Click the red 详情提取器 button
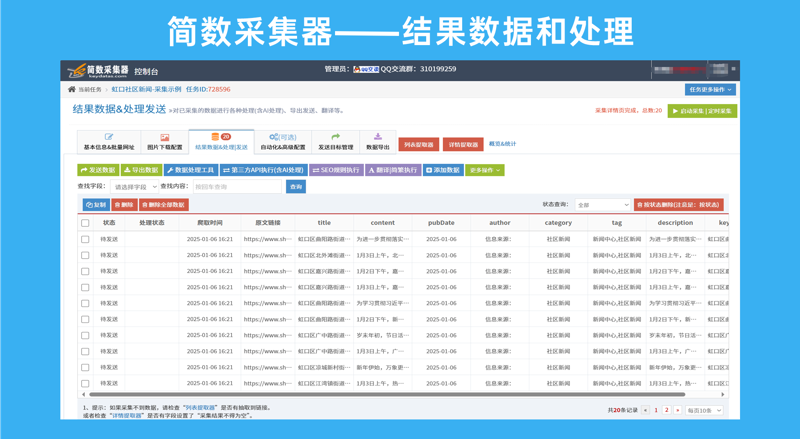800x439 pixels. pyautogui.click(x=463, y=144)
